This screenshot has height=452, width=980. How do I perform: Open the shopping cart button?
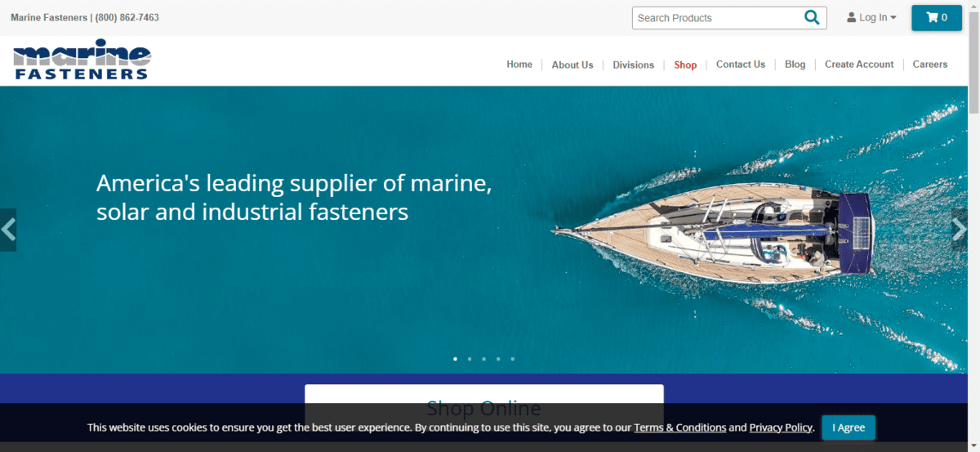(937, 17)
